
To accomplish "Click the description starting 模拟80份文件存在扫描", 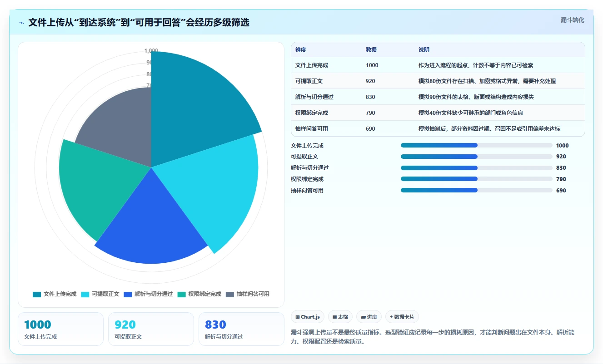I will [x=487, y=81].
